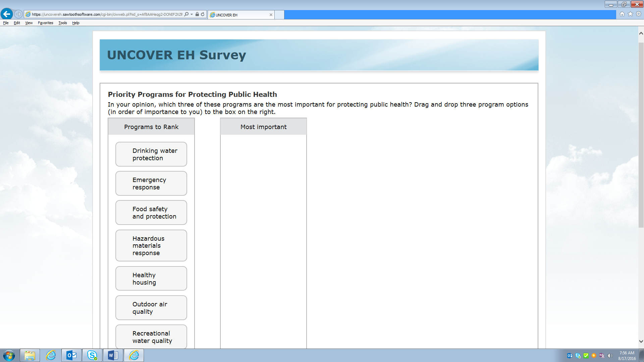644x362 pixels.
Task: Open the browser Home icon
Action: pos(622,14)
